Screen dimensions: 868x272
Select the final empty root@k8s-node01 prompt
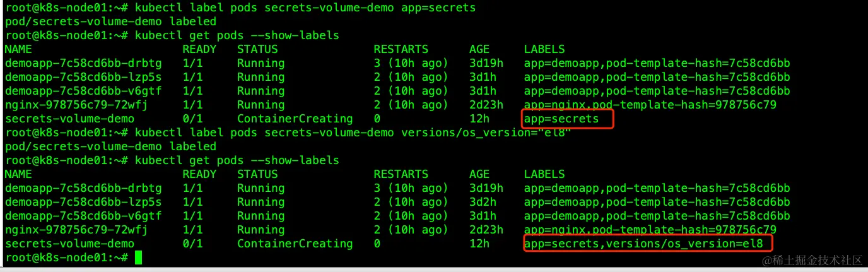(65, 257)
